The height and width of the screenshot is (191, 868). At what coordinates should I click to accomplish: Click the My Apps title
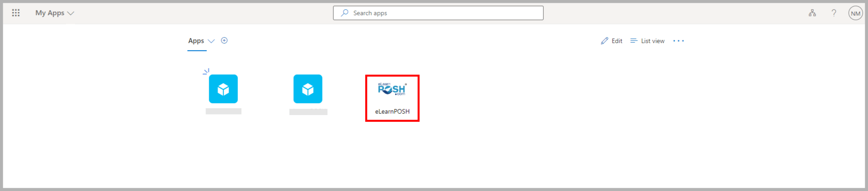click(x=50, y=13)
